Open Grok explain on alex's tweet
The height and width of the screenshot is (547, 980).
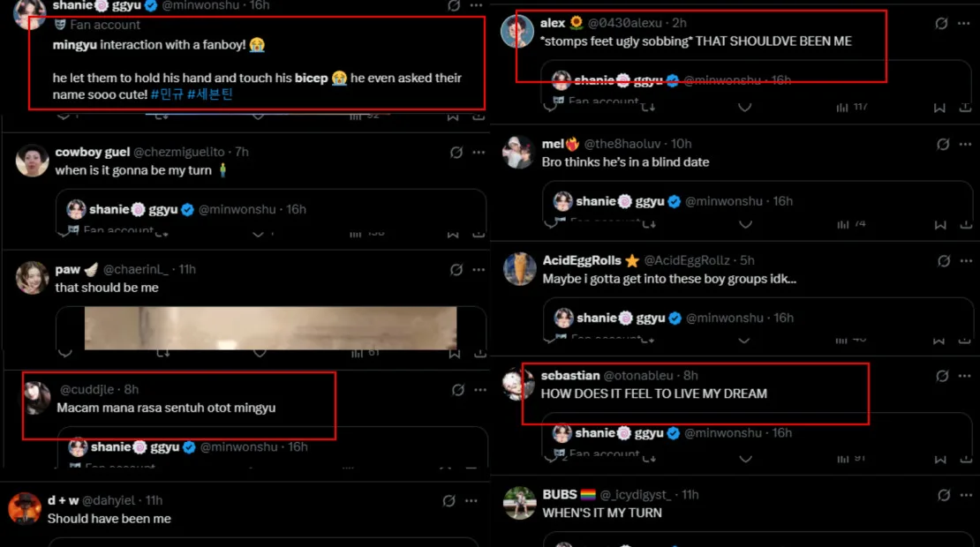[x=942, y=24]
